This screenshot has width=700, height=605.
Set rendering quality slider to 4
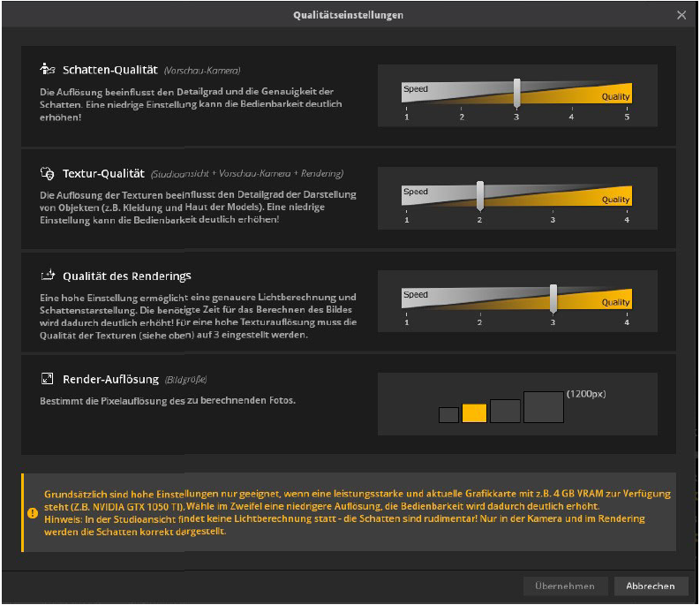[627, 299]
